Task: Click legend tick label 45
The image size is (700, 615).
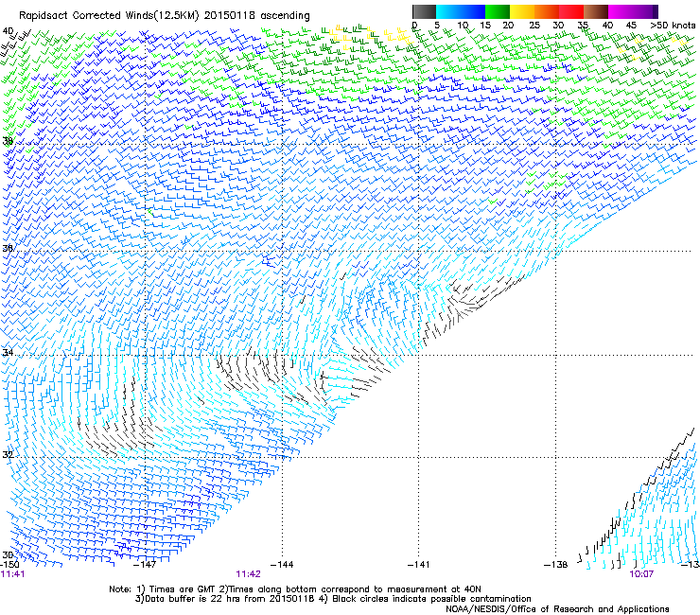Action: click(631, 26)
